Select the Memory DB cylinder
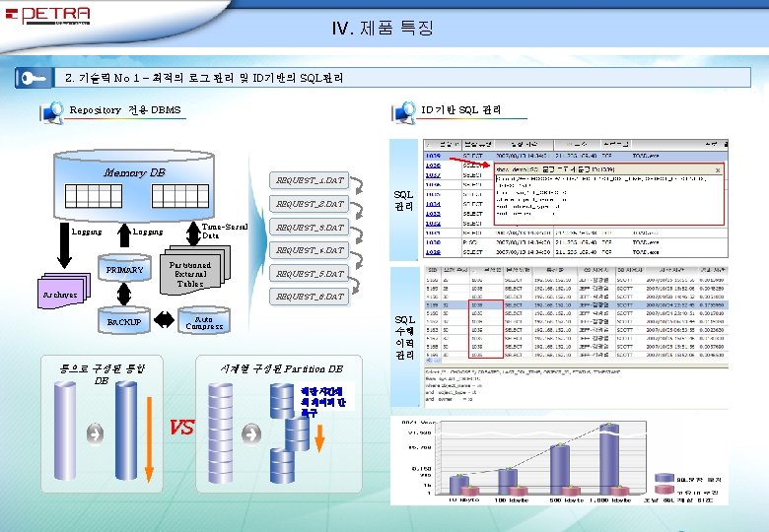The image size is (769, 532). [133, 185]
